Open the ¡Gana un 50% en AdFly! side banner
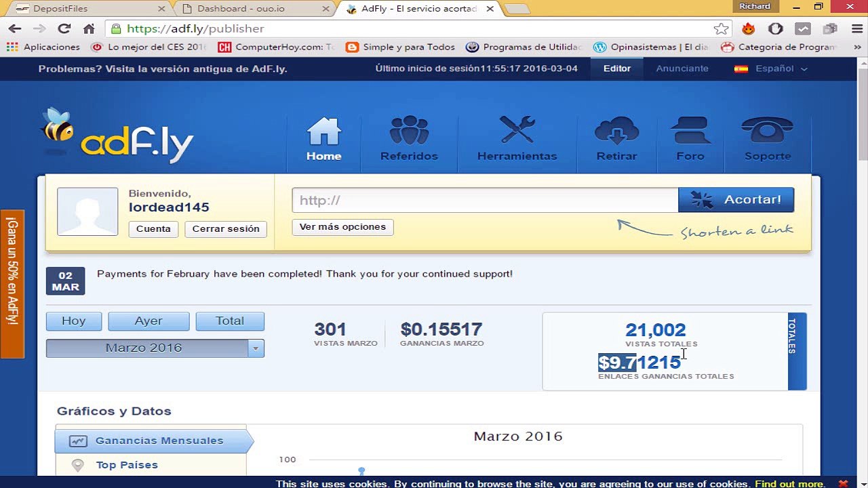Screen dimensions: 868x488 tap(12, 283)
